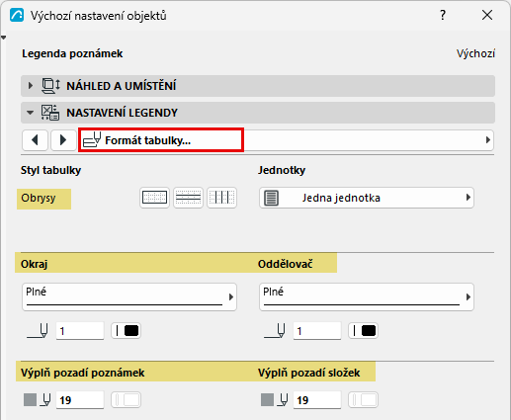
Task: Open the Okraj line type dropdown
Action: pos(129,296)
